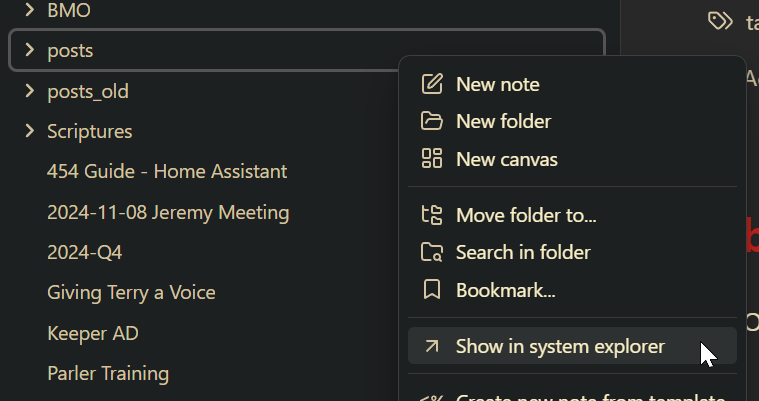Click the New folder icon

pos(432,121)
